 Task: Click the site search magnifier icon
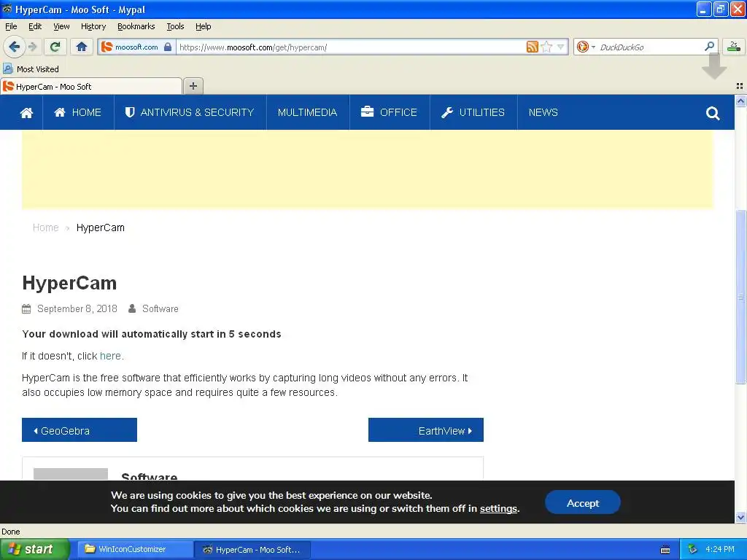713,113
